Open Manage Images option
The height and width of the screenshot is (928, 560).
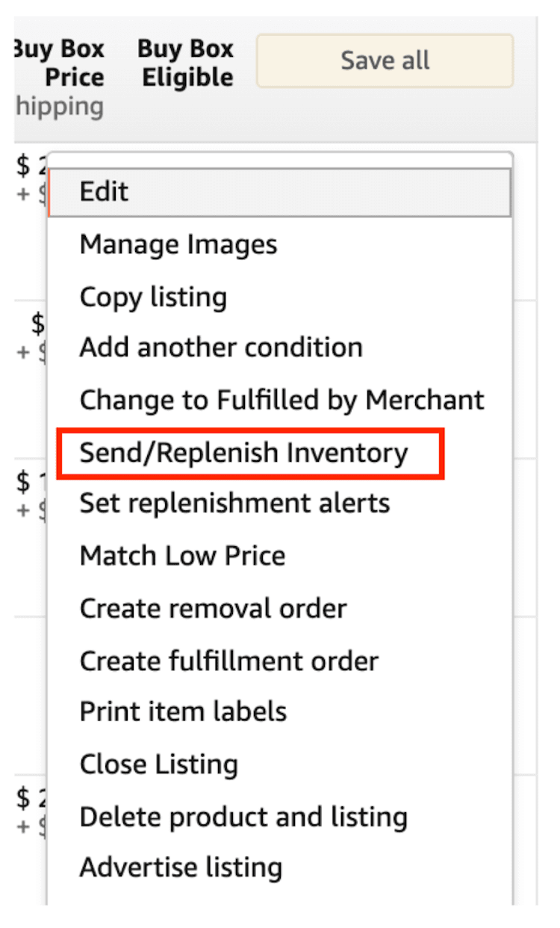(x=178, y=244)
